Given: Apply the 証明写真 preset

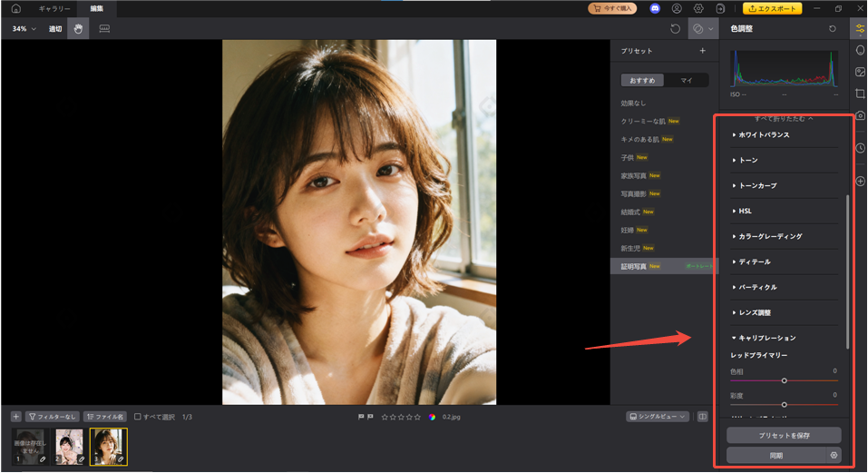Looking at the screenshot, I should pyautogui.click(x=664, y=266).
